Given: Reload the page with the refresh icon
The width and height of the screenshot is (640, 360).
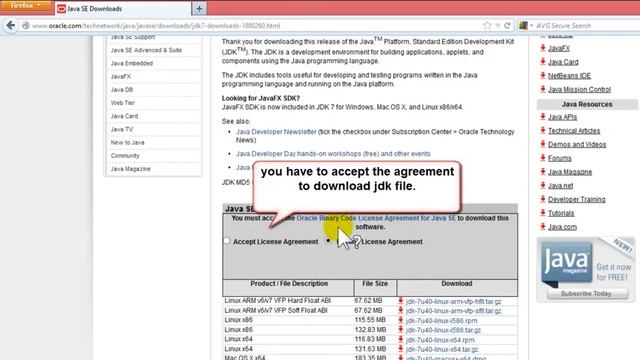Looking at the screenshot, I should 507,25.
